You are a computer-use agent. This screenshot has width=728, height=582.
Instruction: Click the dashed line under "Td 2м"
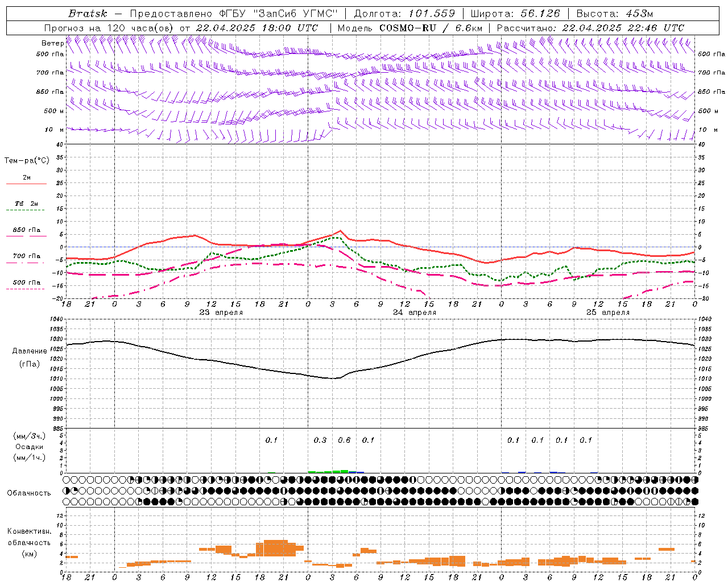[25, 210]
